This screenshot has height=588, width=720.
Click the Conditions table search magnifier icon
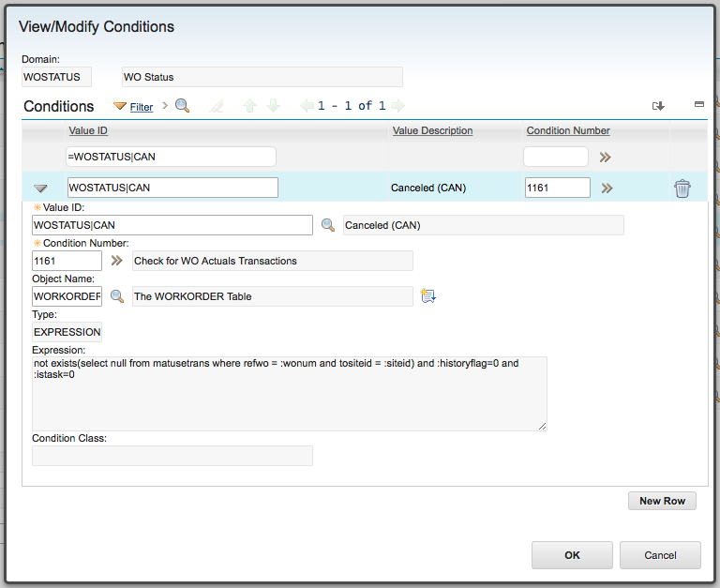182,106
